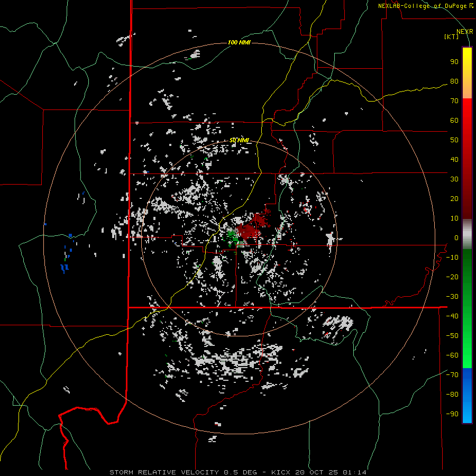Select the -30 value on the velocity scale
The image size is (476, 476).
[452, 297]
